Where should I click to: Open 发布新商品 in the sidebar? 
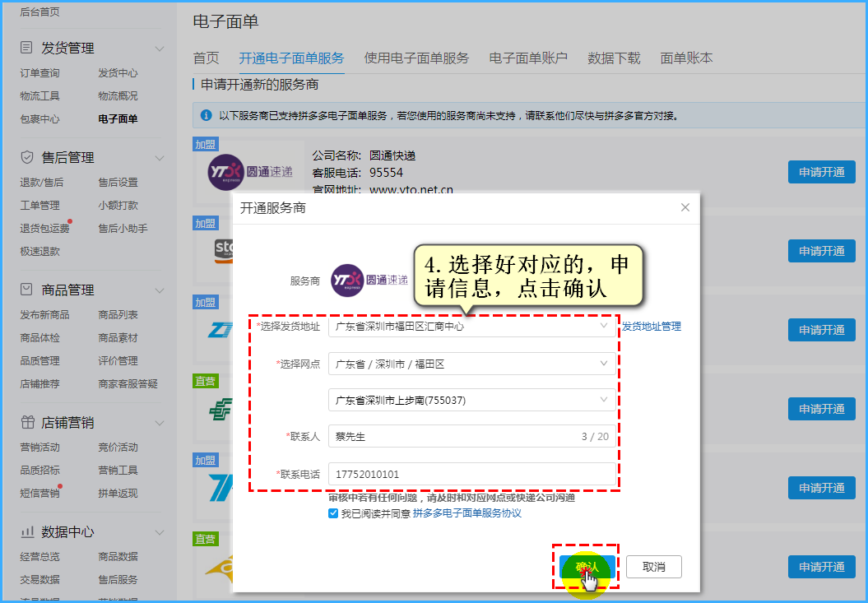(x=44, y=314)
